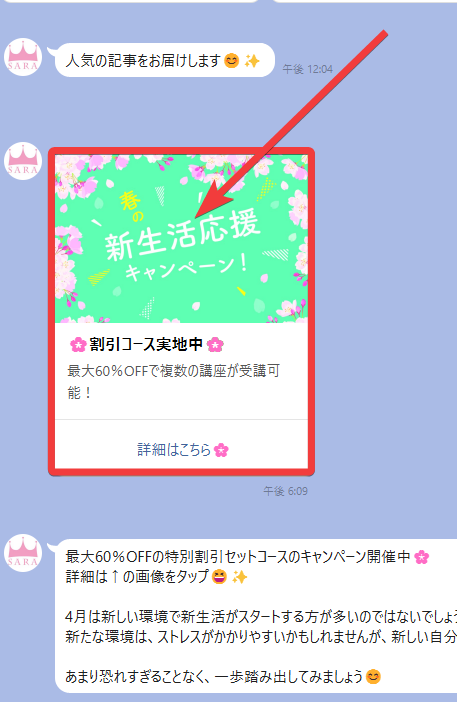Click the yellow 春の text on banner
The width and height of the screenshot is (457, 702).
coord(132,205)
